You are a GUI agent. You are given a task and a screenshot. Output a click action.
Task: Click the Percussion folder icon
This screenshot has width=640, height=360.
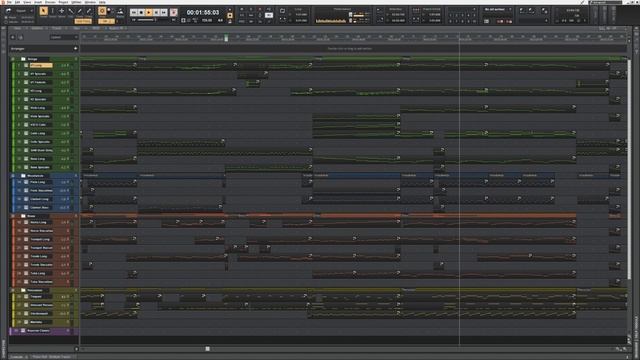click(x=23, y=290)
